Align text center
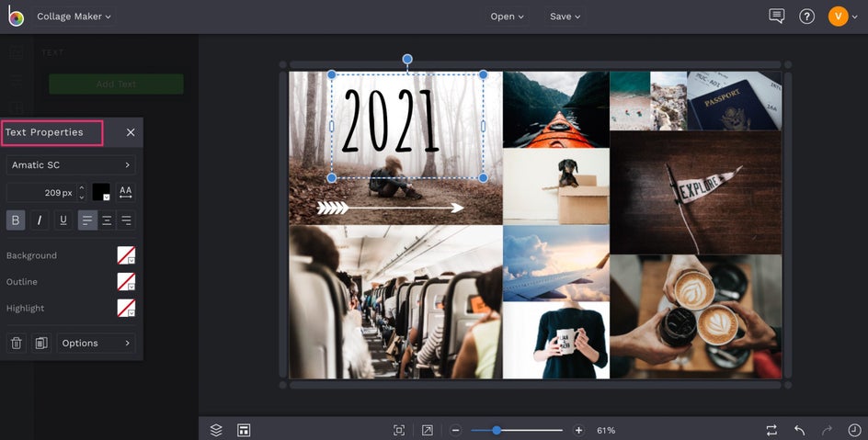The width and height of the screenshot is (868, 440). (x=107, y=220)
